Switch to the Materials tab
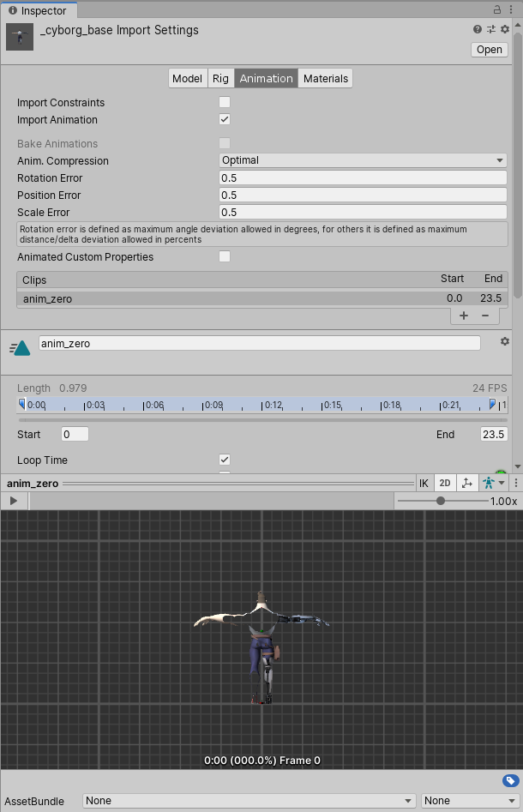Viewport: 523px width, 812px height. [x=326, y=79]
